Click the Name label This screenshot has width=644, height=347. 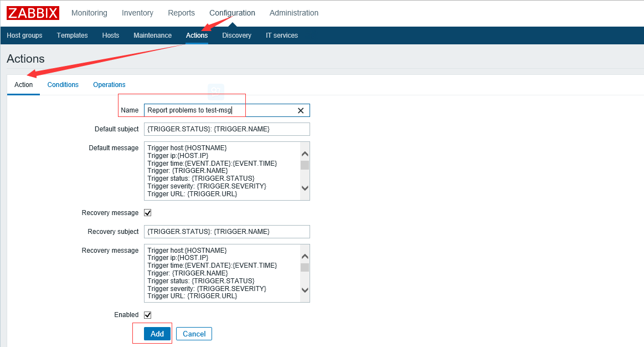click(x=130, y=110)
